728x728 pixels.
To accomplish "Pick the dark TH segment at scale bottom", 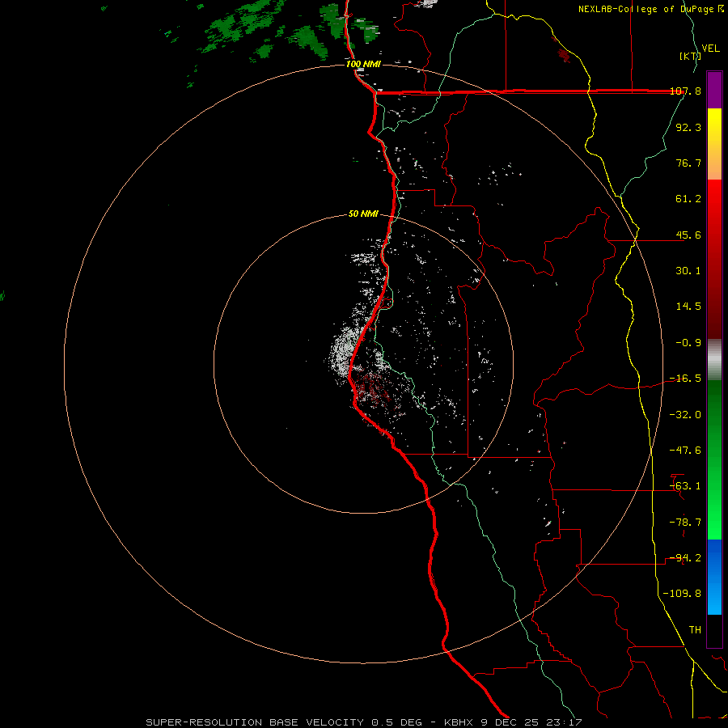I will click(714, 631).
